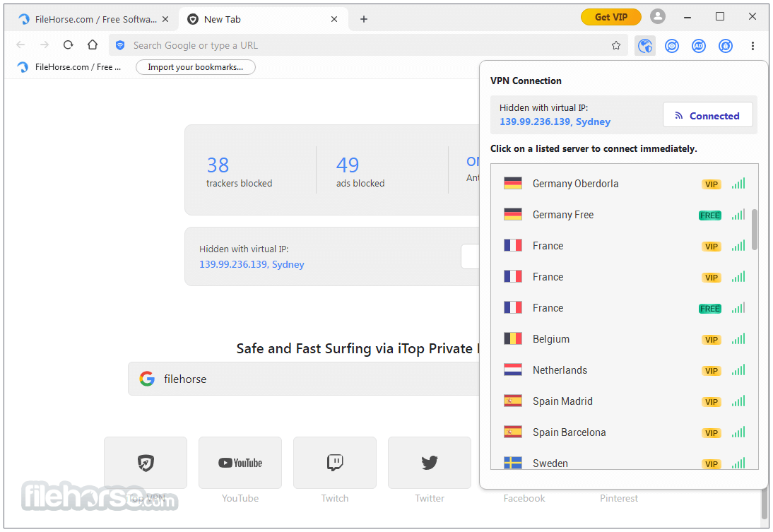
Task: Close the FileHorse.com tab
Action: coord(165,19)
